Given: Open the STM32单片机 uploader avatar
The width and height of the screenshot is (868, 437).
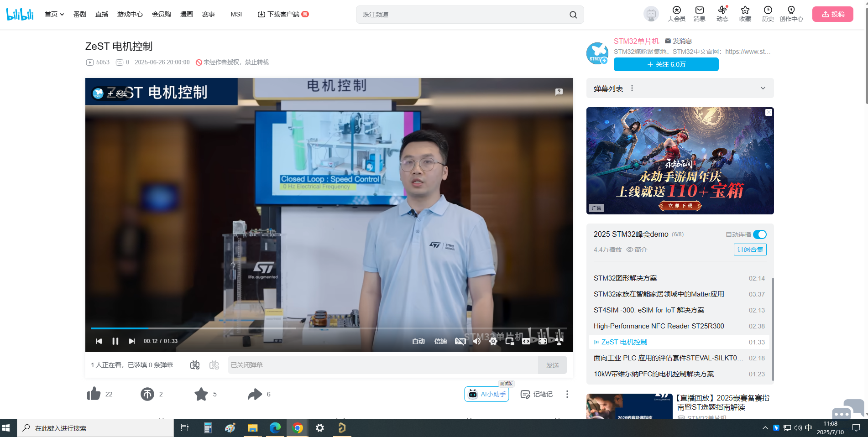Looking at the screenshot, I should [597, 53].
